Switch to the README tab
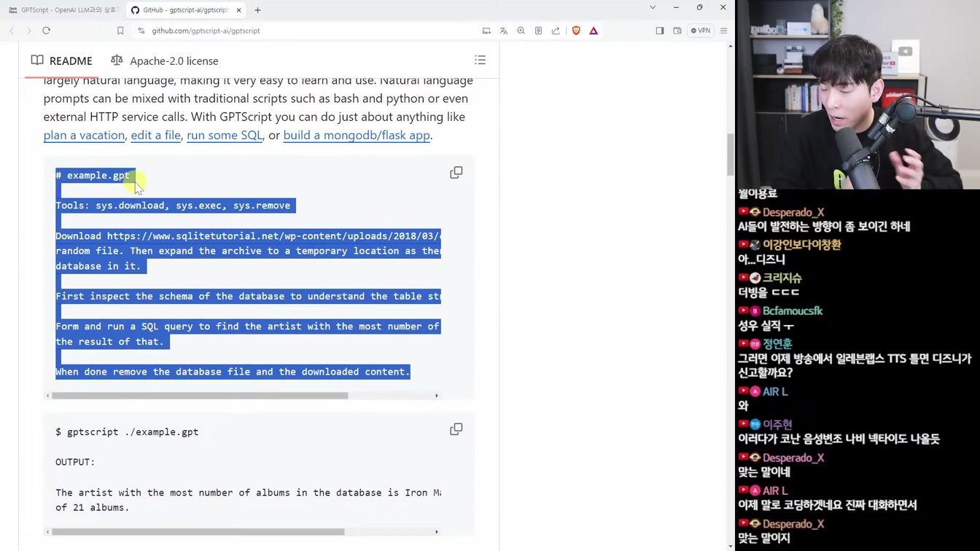The width and height of the screenshot is (980, 551). [x=62, y=60]
